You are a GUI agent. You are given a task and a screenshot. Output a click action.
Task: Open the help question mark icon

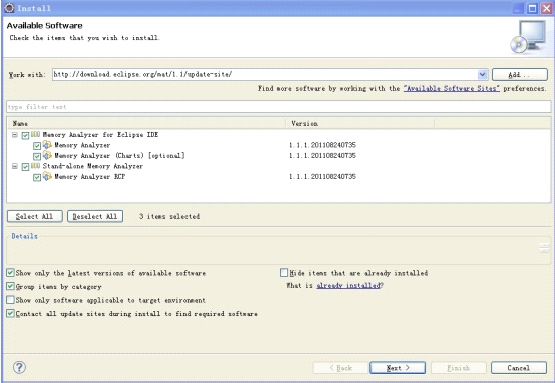[19, 367]
